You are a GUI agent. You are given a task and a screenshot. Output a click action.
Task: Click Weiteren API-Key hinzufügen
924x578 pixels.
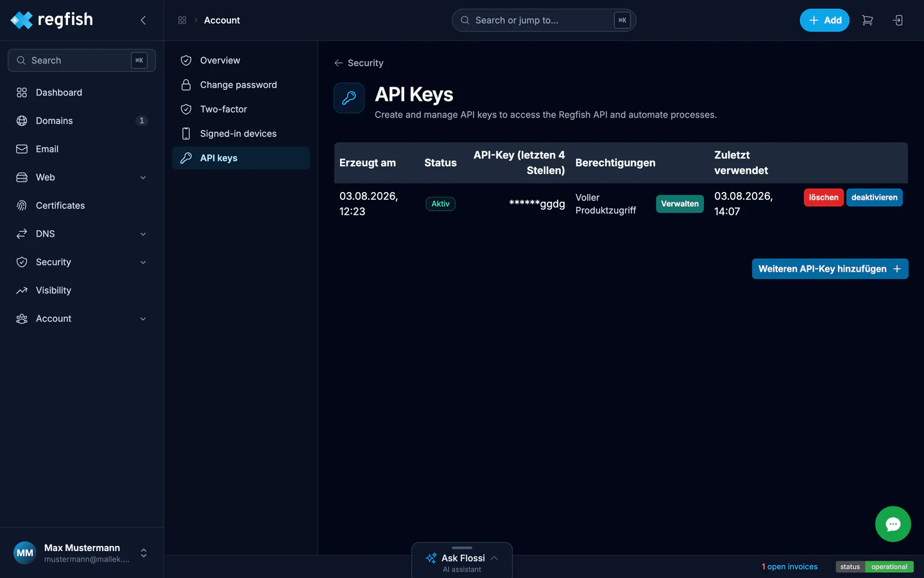tap(830, 269)
